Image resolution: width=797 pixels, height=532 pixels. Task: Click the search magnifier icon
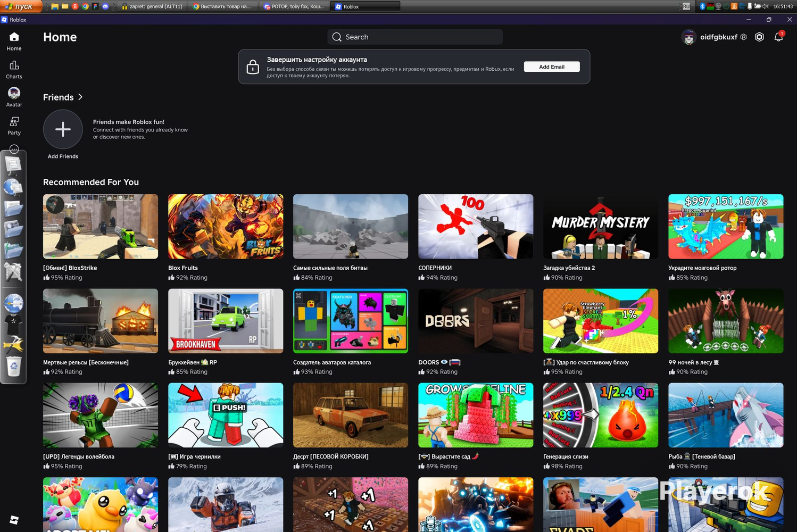337,37
